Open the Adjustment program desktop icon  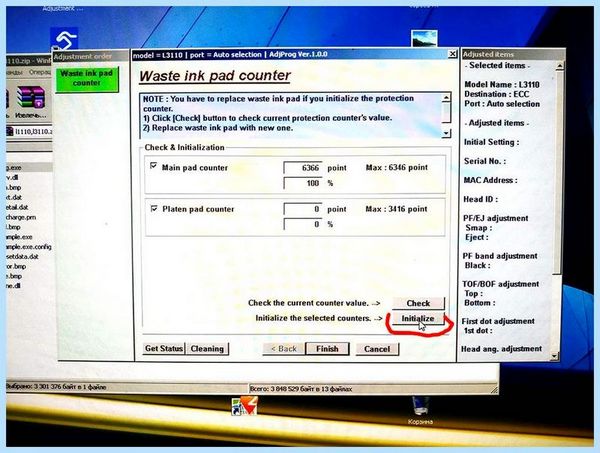tap(64, 38)
